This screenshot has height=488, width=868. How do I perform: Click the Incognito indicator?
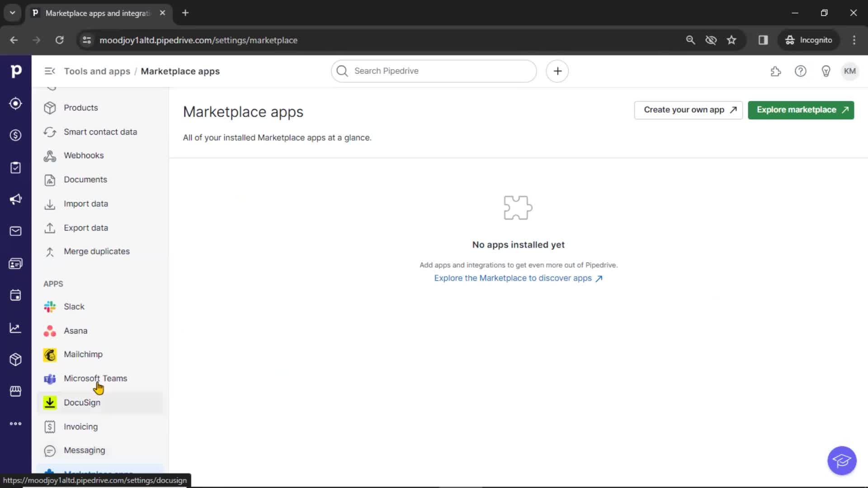click(x=809, y=40)
